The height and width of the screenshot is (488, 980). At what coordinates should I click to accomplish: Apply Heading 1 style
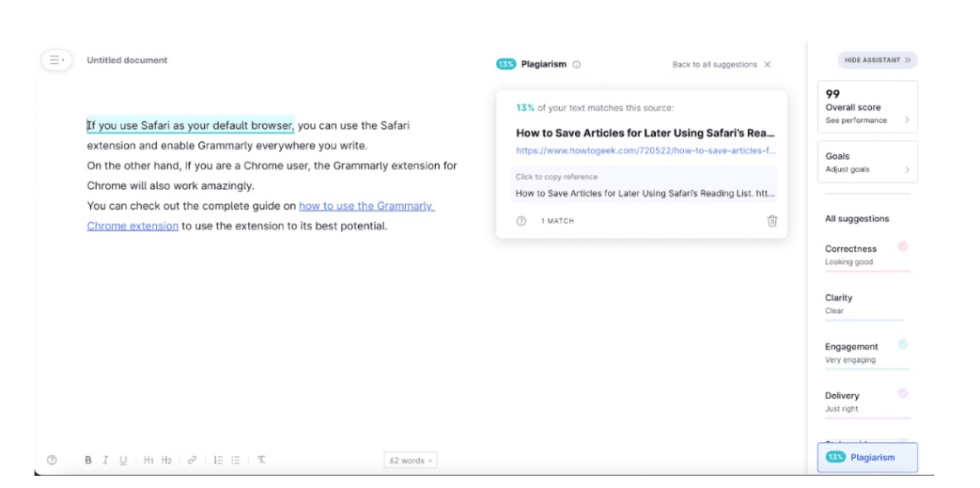point(148,460)
